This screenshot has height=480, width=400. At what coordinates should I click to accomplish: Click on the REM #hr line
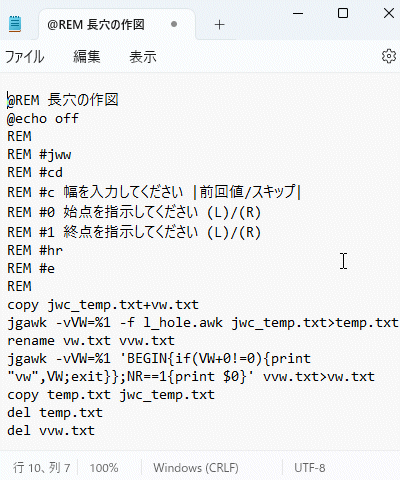[35, 250]
